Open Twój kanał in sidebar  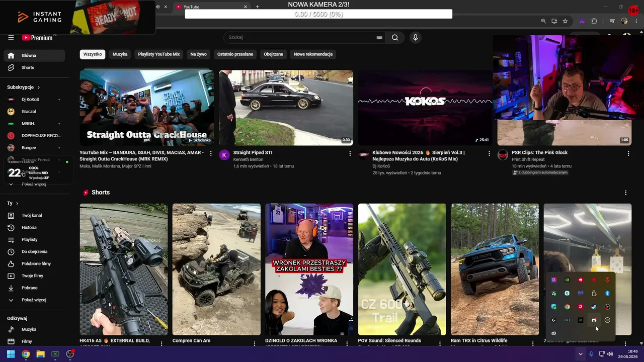pos(34,215)
